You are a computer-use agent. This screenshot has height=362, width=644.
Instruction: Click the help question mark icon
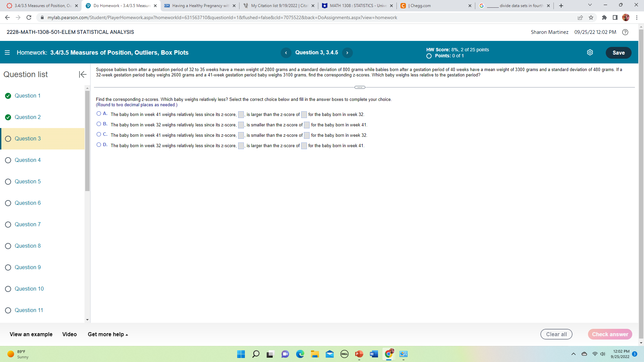pyautogui.click(x=625, y=32)
